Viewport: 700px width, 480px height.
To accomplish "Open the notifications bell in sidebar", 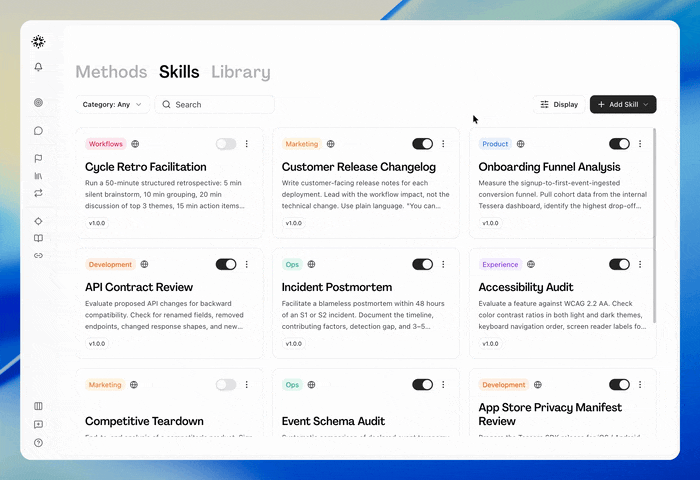I will point(38,67).
